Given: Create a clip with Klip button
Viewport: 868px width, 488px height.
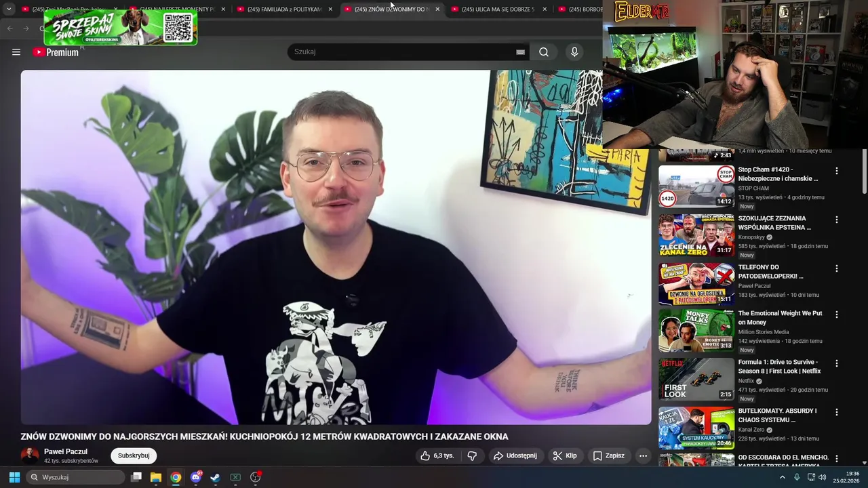Looking at the screenshot, I should 565,455.
